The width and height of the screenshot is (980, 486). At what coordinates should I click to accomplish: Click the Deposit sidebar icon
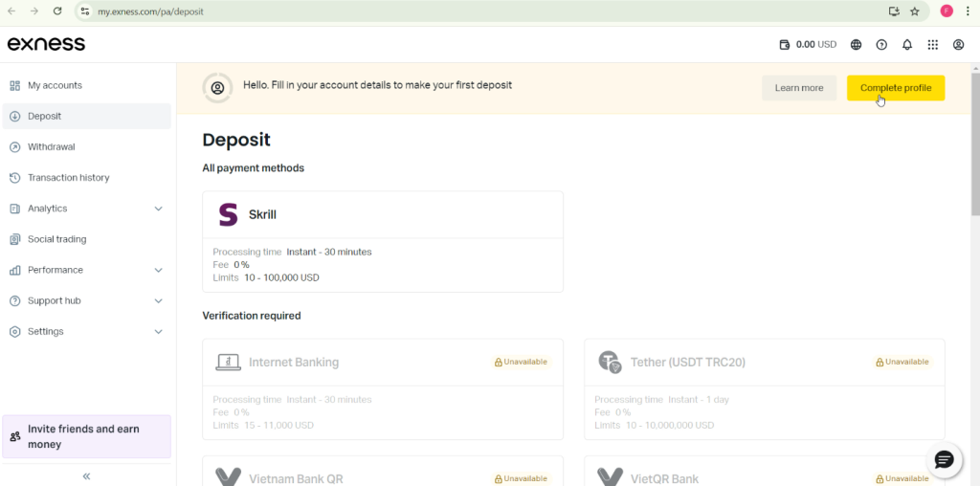coord(15,116)
